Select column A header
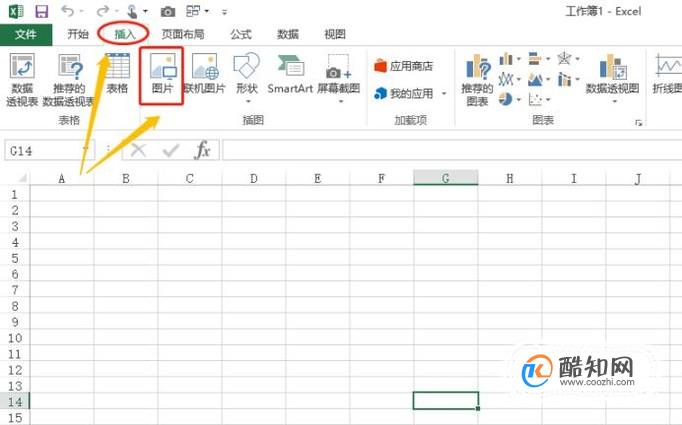Screen dimensions: 682x425 tap(62, 178)
